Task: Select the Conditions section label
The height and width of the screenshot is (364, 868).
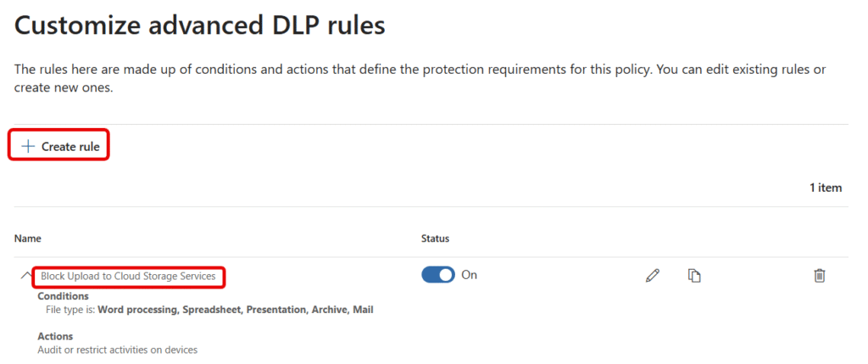Action: pyautogui.click(x=63, y=296)
